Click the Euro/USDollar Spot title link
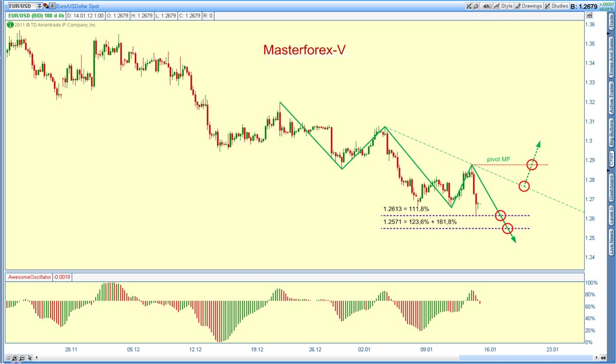616x364 pixels. pos(77,6)
